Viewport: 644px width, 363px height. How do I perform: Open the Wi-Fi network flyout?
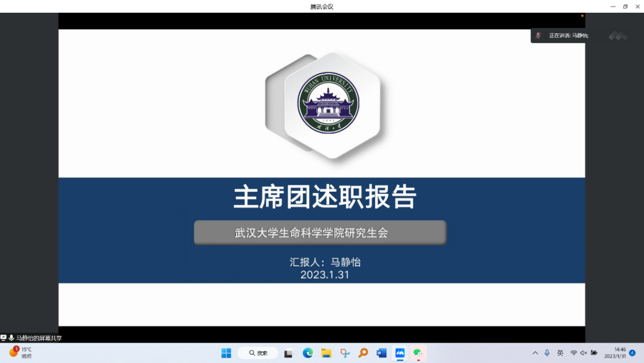pos(574,353)
